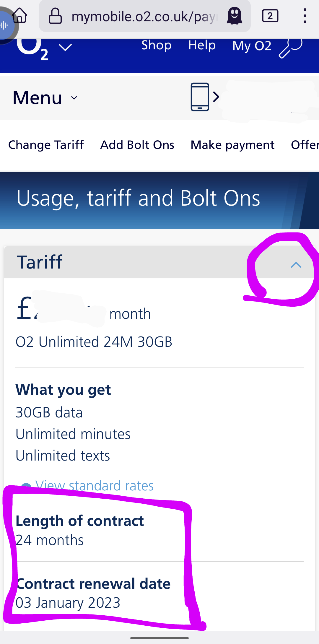Image resolution: width=319 pixels, height=644 pixels.
Task: Tap the O2 logo
Action: point(32,50)
